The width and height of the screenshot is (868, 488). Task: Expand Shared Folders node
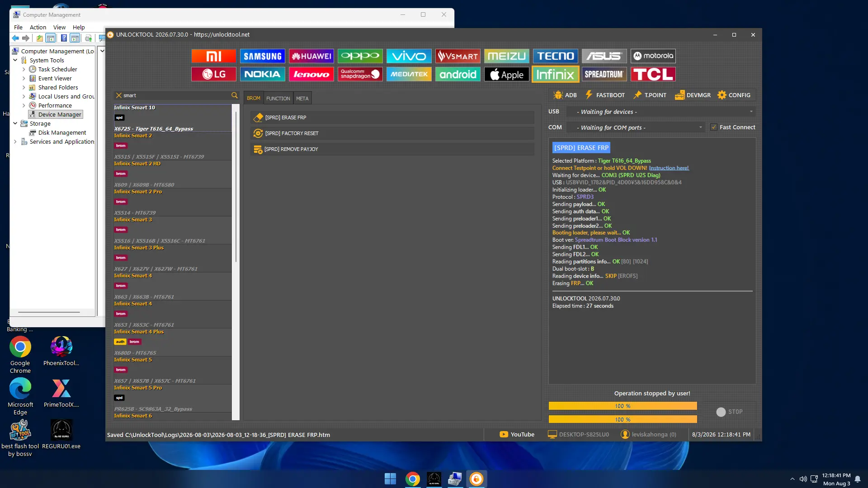click(x=24, y=88)
